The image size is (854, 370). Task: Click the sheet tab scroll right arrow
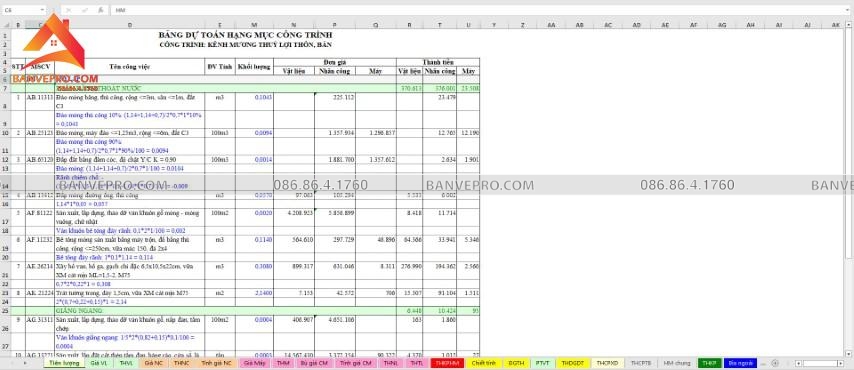tap(25, 363)
